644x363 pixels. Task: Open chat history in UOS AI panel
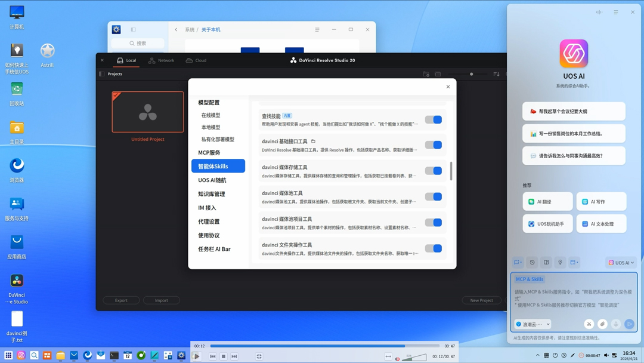click(x=532, y=263)
